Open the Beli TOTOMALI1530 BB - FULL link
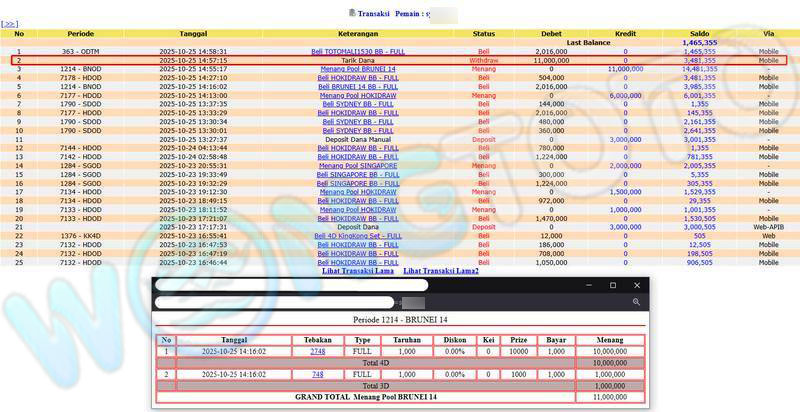The height and width of the screenshot is (412, 800). coord(357,51)
